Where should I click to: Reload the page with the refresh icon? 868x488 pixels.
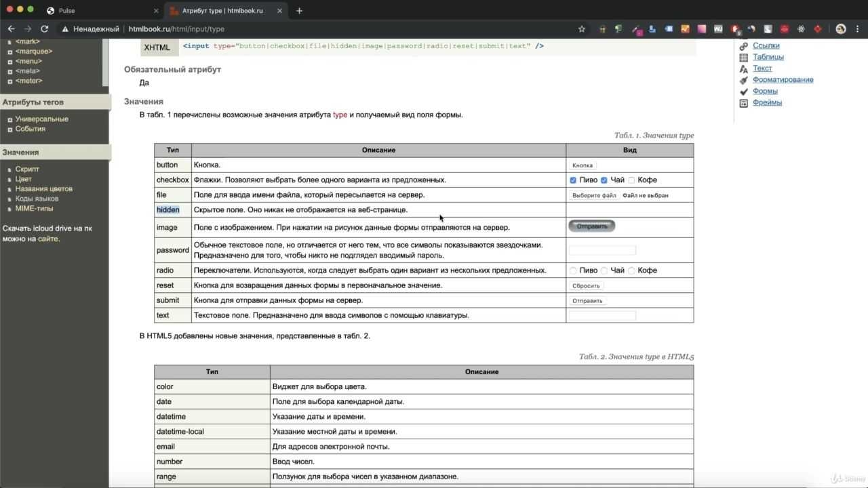[x=45, y=29]
